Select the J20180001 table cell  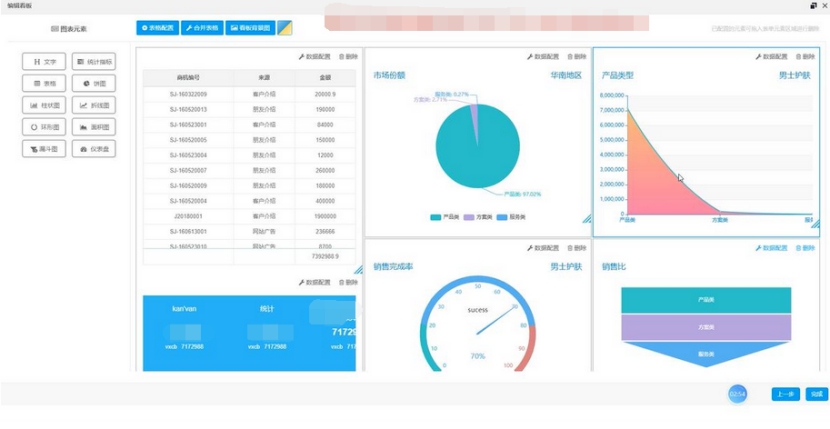[188, 217]
